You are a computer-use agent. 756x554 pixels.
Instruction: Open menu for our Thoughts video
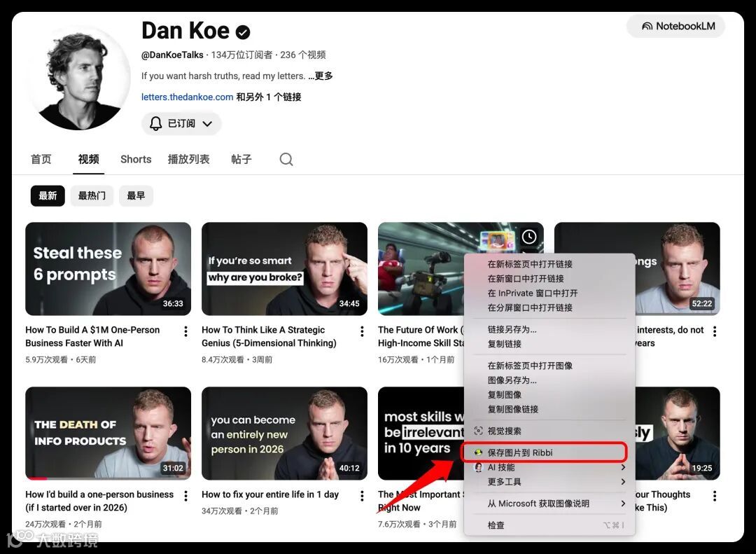point(715,496)
